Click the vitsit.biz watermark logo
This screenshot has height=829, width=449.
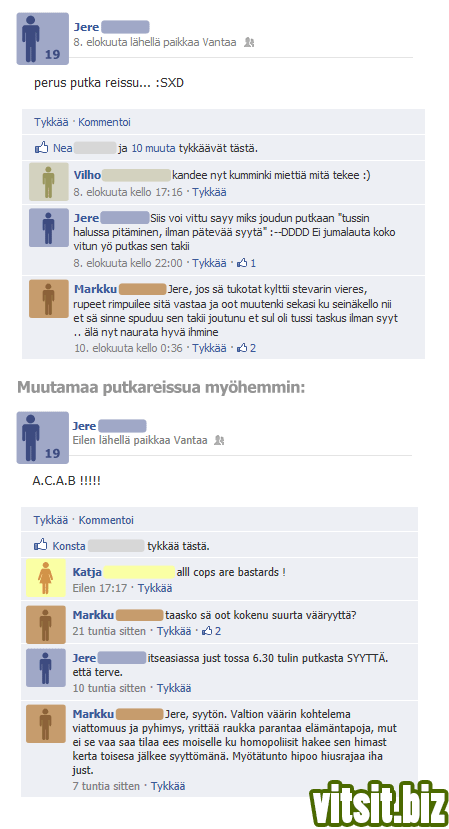379,804
